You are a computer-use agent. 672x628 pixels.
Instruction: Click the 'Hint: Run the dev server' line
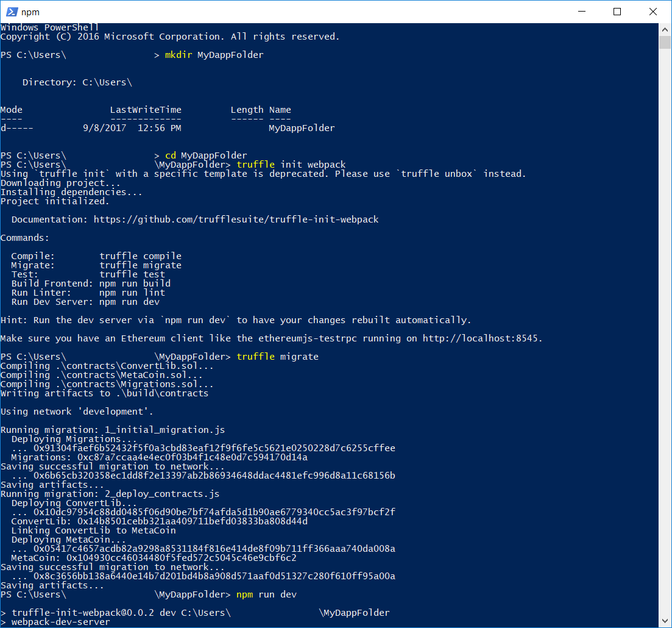[236, 321]
